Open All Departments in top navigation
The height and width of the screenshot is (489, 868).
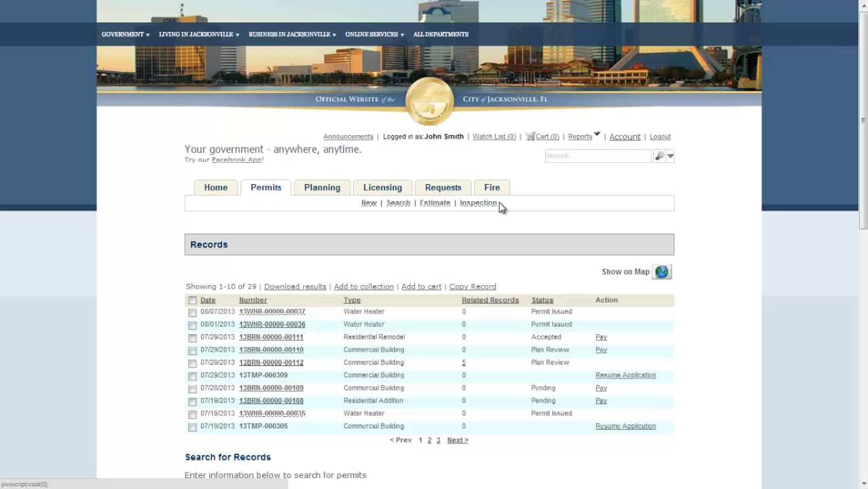[441, 34]
